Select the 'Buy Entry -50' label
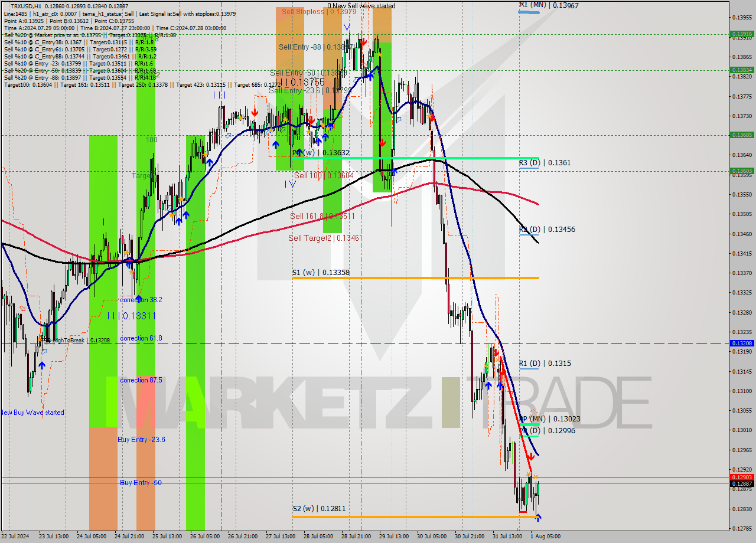 (141, 482)
